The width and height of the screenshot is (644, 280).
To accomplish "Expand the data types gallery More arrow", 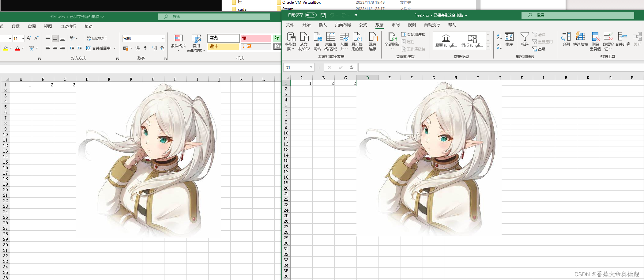I will (x=488, y=47).
